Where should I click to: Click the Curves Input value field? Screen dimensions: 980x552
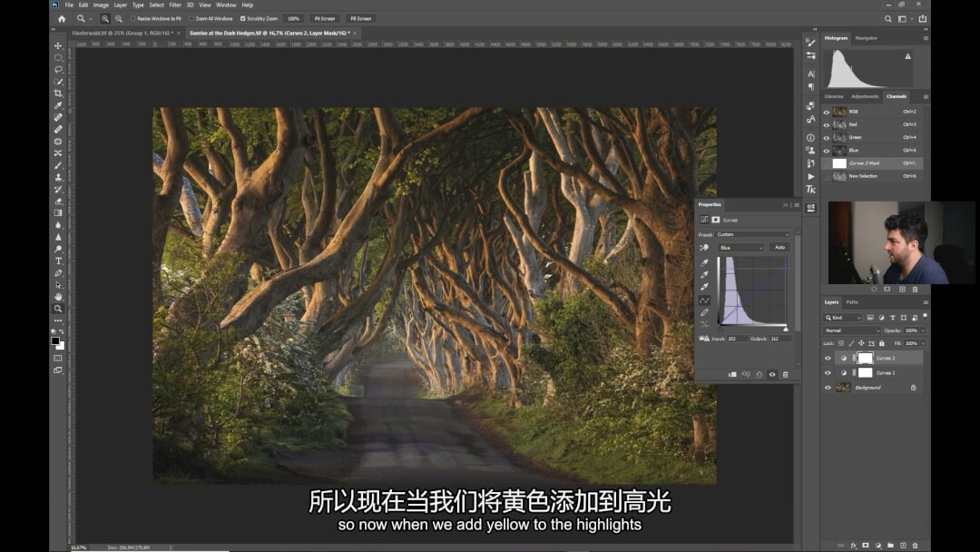pos(737,339)
